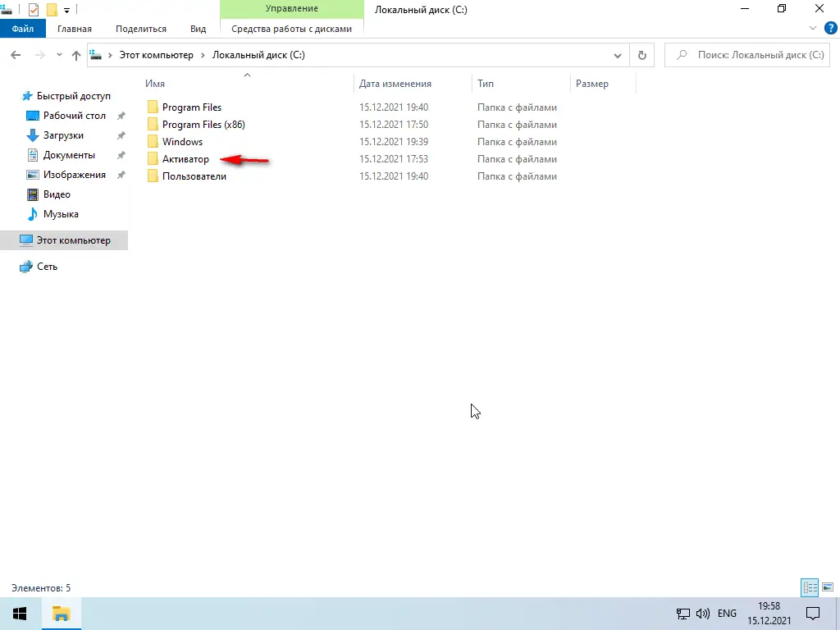Image resolution: width=840 pixels, height=630 pixels.
Task: Go forward with the right arrow button
Action: tap(39, 55)
